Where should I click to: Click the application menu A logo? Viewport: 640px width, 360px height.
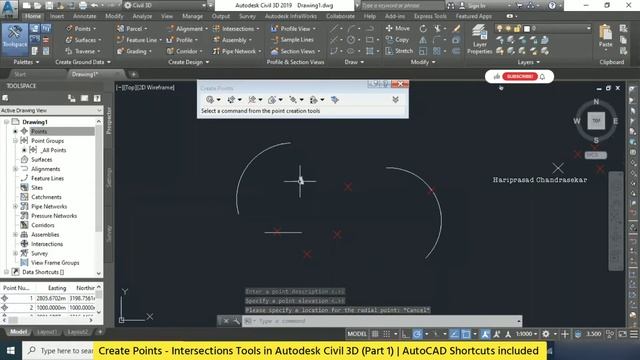coord(9,9)
